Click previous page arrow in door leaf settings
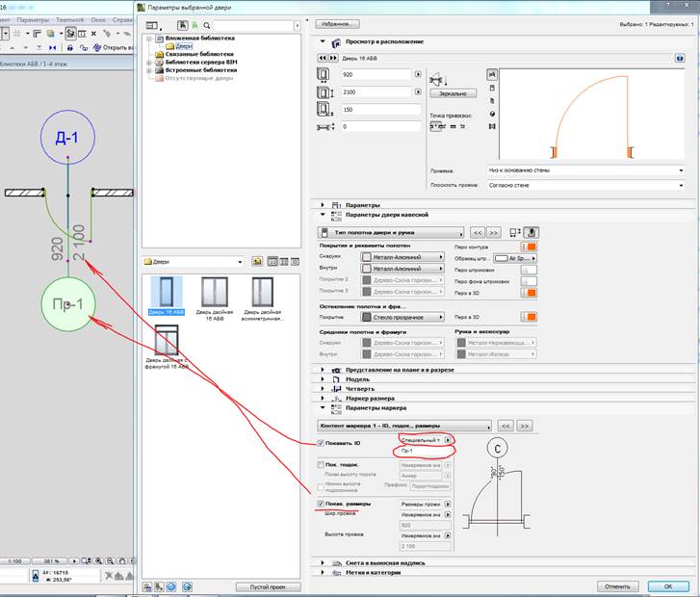The width and height of the screenshot is (700, 597). pyautogui.click(x=476, y=232)
